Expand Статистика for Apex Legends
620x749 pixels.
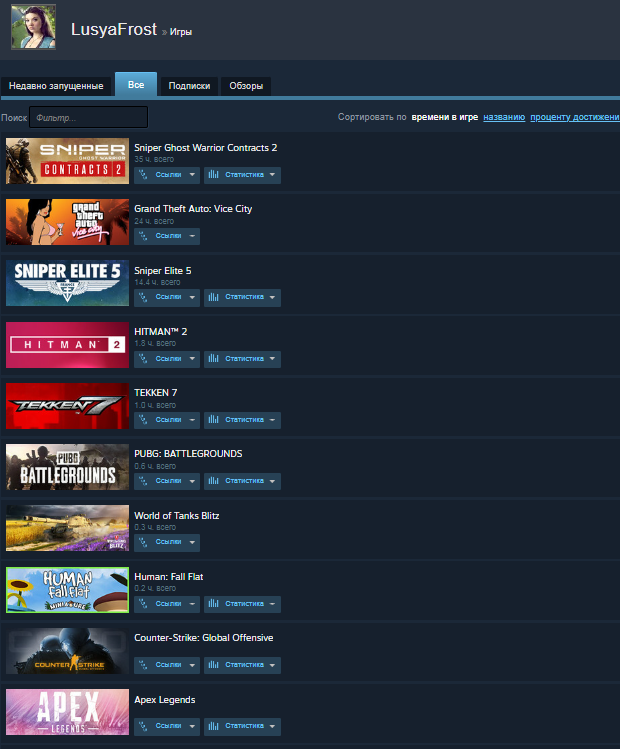coord(242,726)
